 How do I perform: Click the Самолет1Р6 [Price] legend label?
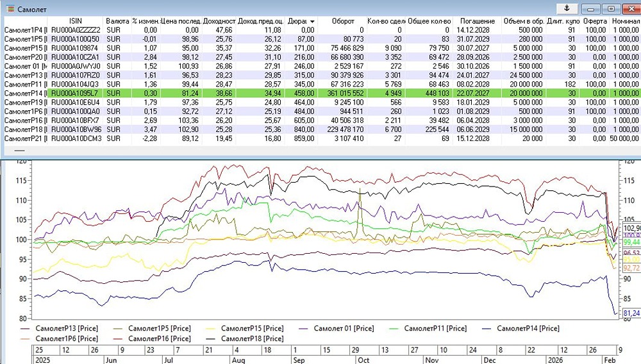[67, 338]
